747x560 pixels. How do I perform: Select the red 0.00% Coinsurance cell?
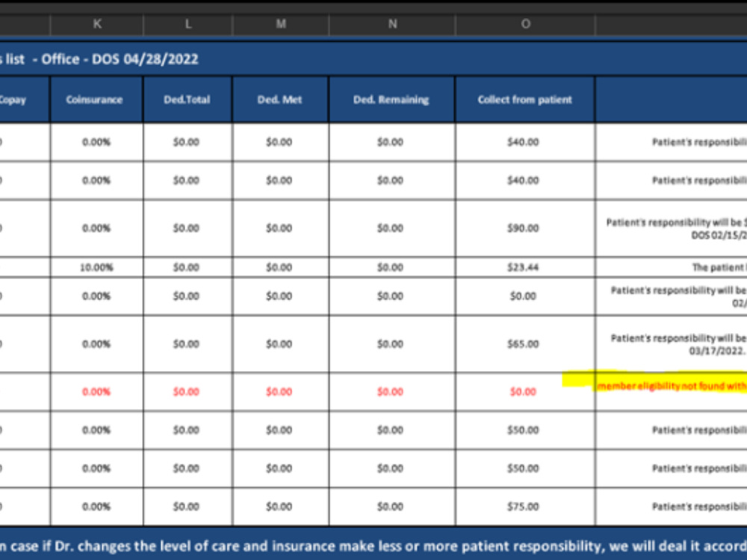click(x=96, y=391)
